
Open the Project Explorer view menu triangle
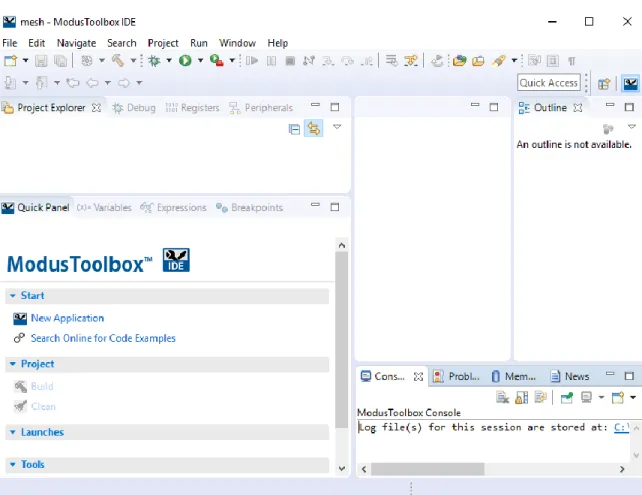point(337,127)
